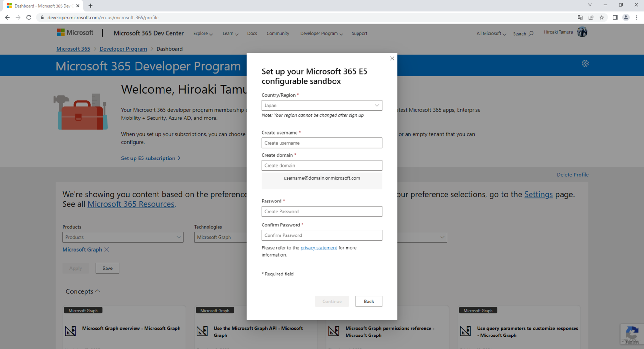Remove the Microsoft Graph filter via its X
The width and height of the screenshot is (644, 349).
pos(107,249)
